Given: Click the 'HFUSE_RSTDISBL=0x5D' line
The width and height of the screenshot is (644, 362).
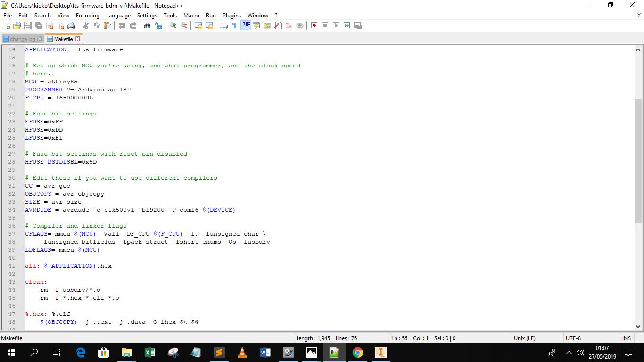Looking at the screenshot, I should pos(61,162).
